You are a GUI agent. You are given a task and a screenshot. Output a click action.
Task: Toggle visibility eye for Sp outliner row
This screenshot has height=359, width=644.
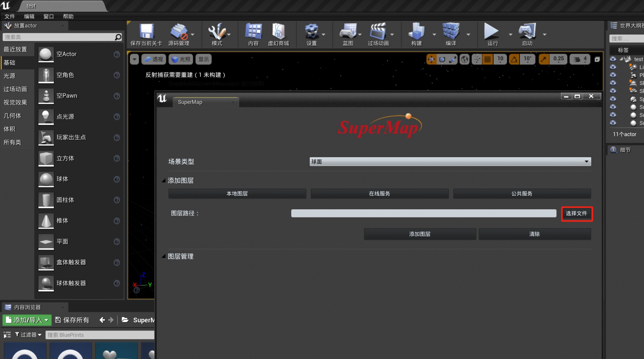613,99
